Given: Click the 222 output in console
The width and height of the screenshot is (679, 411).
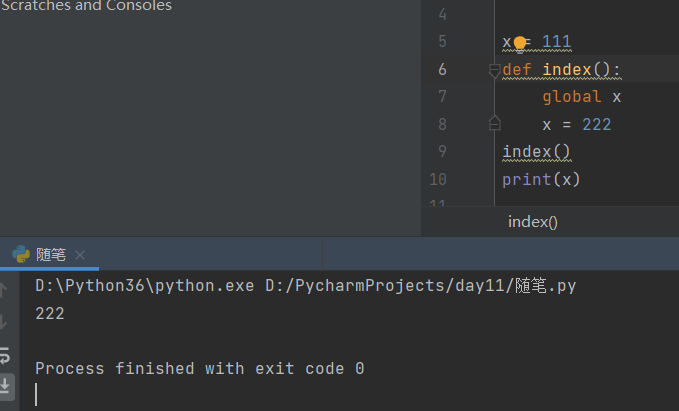Looking at the screenshot, I should pyautogui.click(x=50, y=314).
